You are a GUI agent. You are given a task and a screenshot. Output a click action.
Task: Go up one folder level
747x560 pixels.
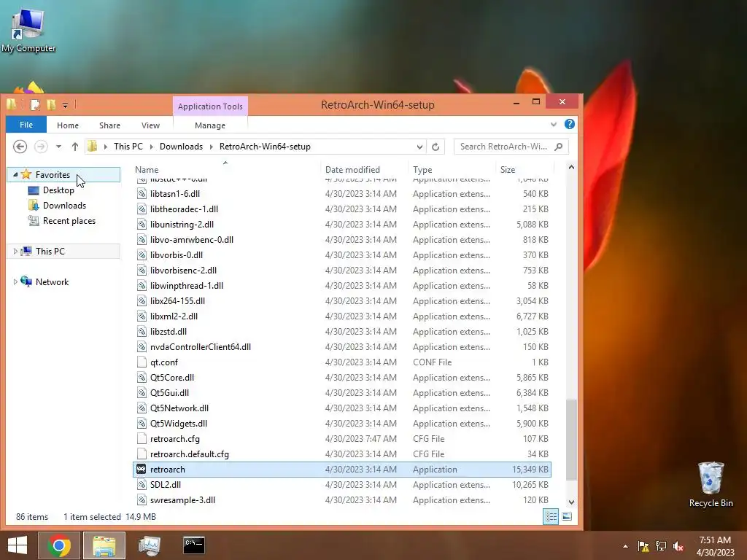75,147
